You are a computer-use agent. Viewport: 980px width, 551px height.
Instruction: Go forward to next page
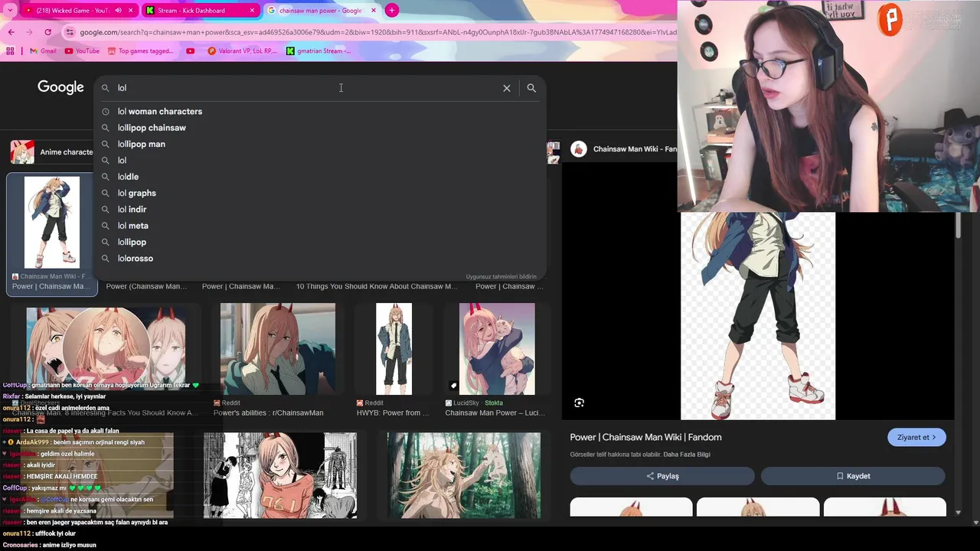[29, 32]
